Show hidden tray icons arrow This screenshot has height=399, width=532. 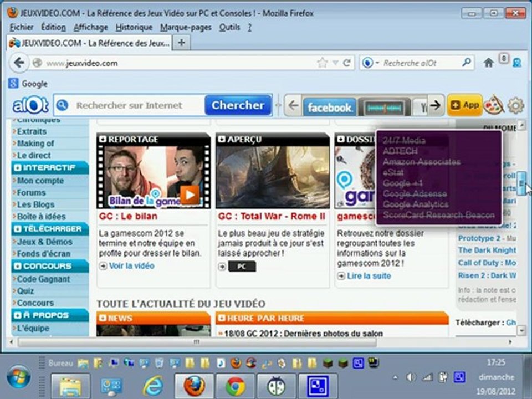coord(395,377)
